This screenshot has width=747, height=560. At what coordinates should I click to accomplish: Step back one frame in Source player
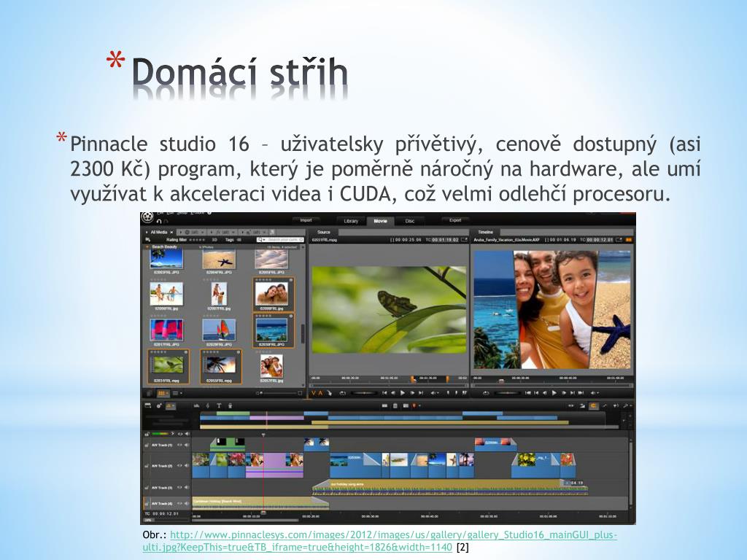[x=393, y=393]
